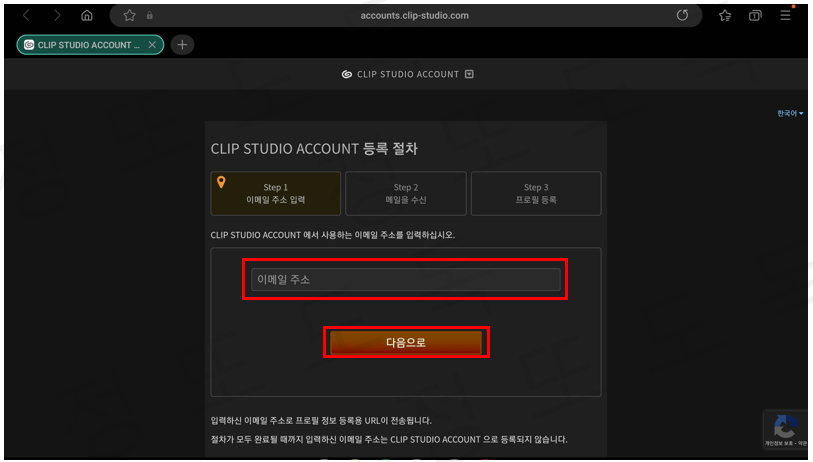The height and width of the screenshot is (462, 813).
Task: Open the bookmarks list star icon
Action: click(725, 16)
